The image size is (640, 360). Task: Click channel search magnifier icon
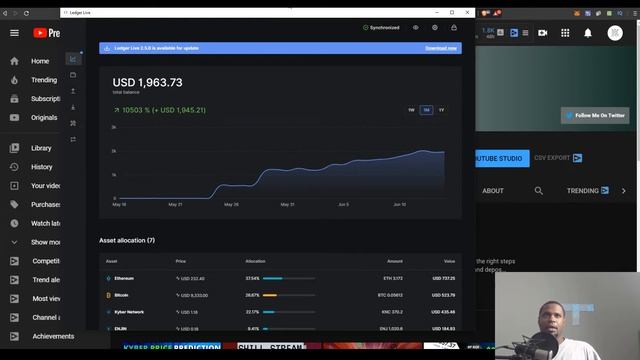[x=539, y=191]
